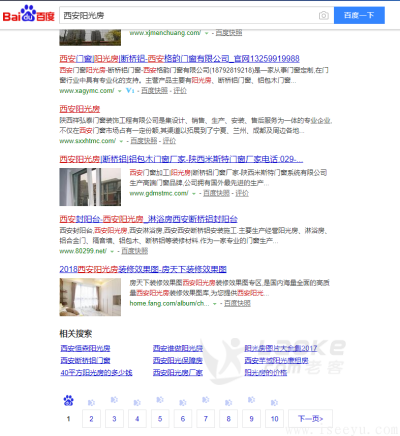Viewport: 400px width, 436px height.
Task: Click the search input field
Action: coord(188,15)
